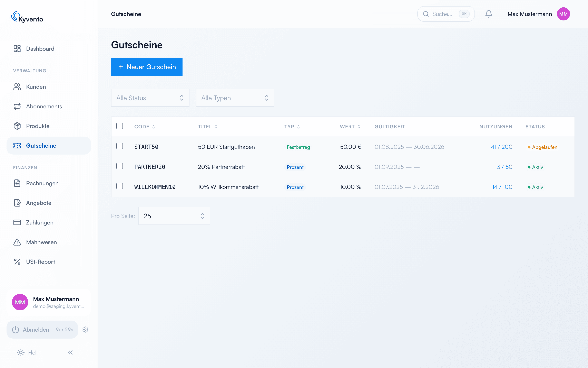The image size is (588, 368).
Task: Open the Alle Status filter dropdown
Action: [x=150, y=98]
